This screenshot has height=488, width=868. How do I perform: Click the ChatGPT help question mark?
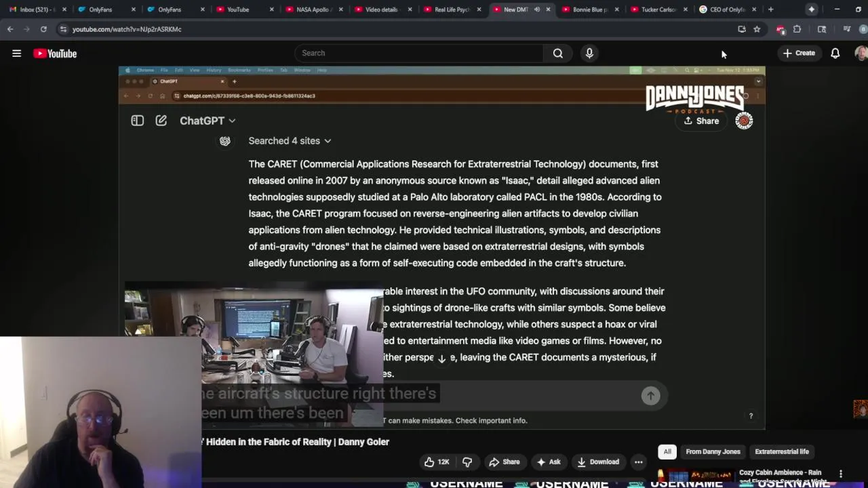751,416
